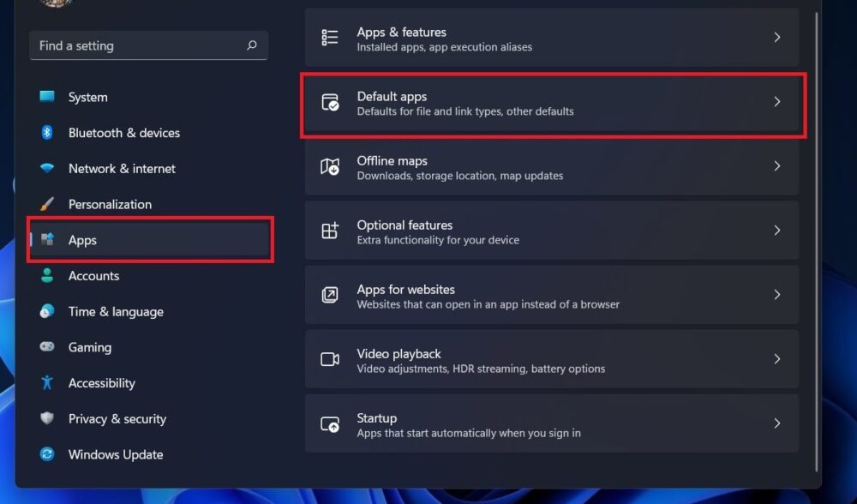857x504 pixels.
Task: Click the Privacy shield icon
Action: point(47,418)
